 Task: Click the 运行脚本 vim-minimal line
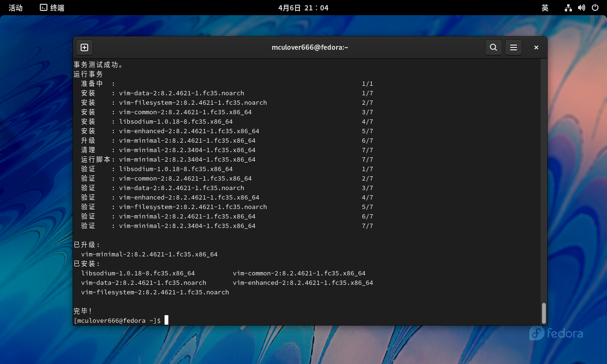click(227, 159)
